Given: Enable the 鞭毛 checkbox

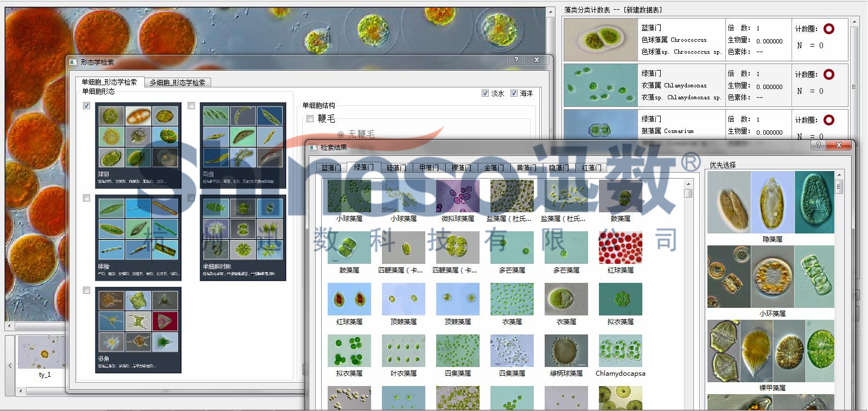Looking at the screenshot, I should tap(310, 118).
